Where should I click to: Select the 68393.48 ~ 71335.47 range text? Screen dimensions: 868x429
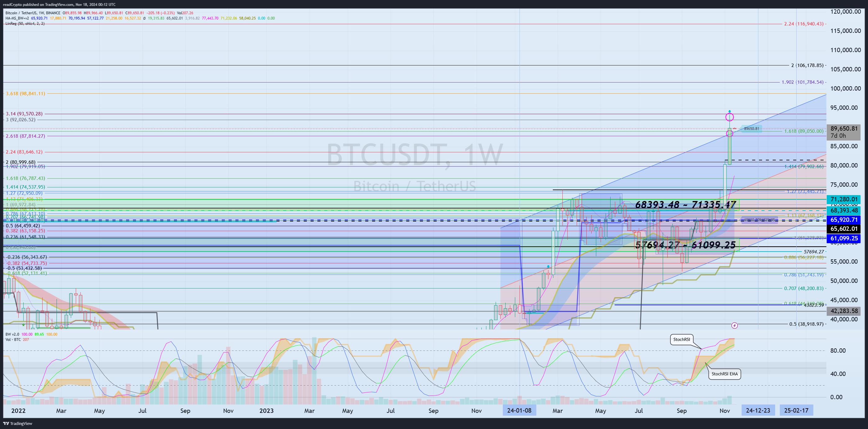coord(685,205)
